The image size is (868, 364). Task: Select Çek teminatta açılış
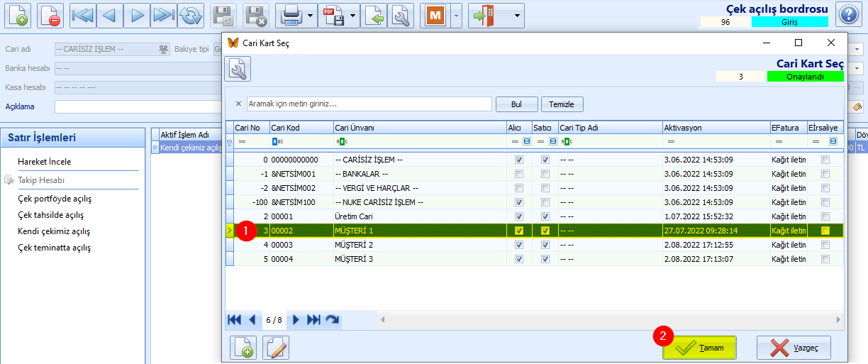[x=54, y=248]
